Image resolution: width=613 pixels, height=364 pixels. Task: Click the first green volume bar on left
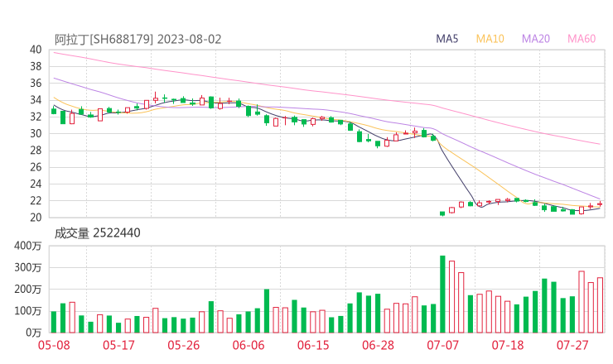tap(54, 321)
